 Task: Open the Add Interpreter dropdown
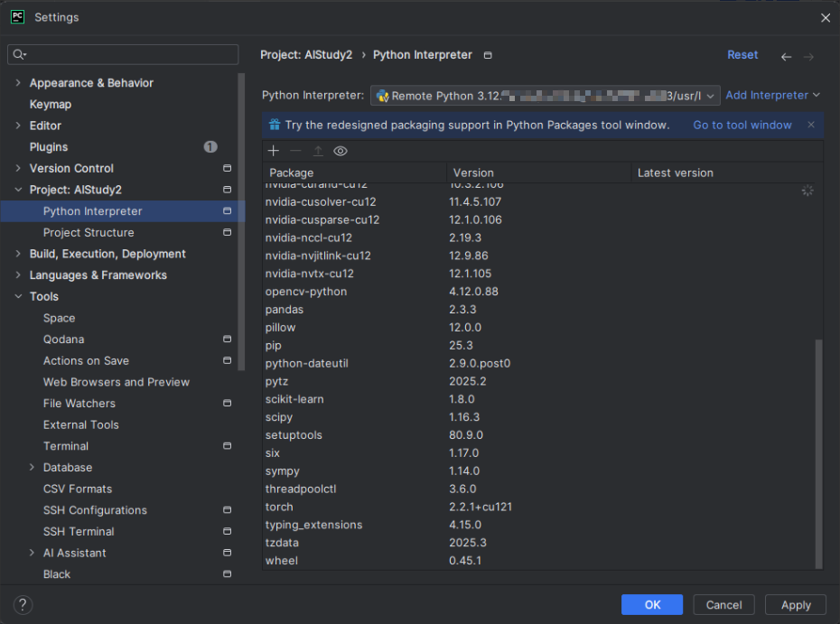pyautogui.click(x=772, y=96)
